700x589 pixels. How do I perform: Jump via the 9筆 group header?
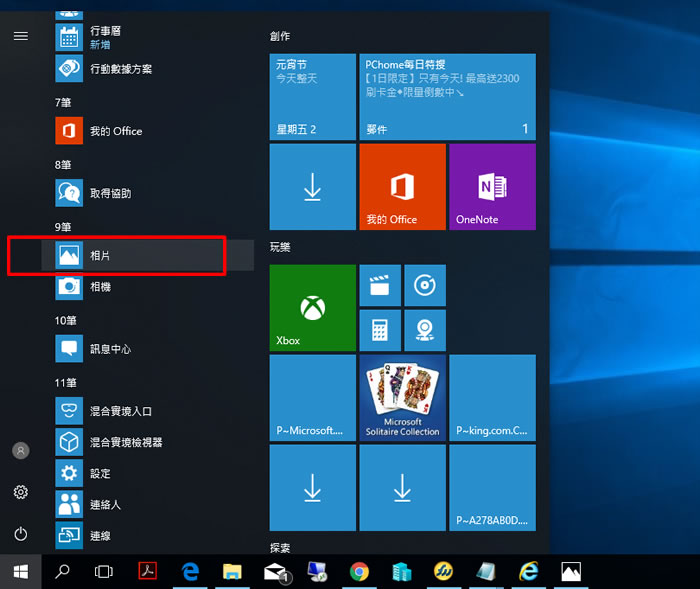pos(64,227)
